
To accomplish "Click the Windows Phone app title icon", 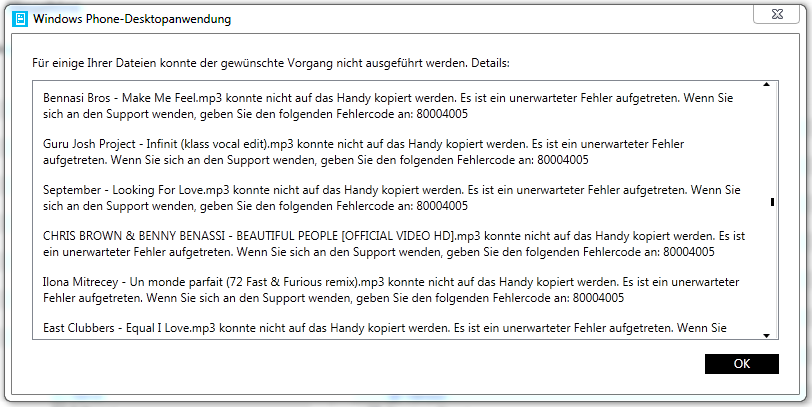I will tap(20, 20).
